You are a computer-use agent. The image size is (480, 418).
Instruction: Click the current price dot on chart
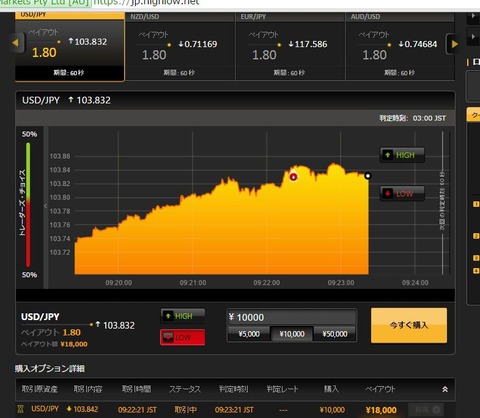point(368,176)
